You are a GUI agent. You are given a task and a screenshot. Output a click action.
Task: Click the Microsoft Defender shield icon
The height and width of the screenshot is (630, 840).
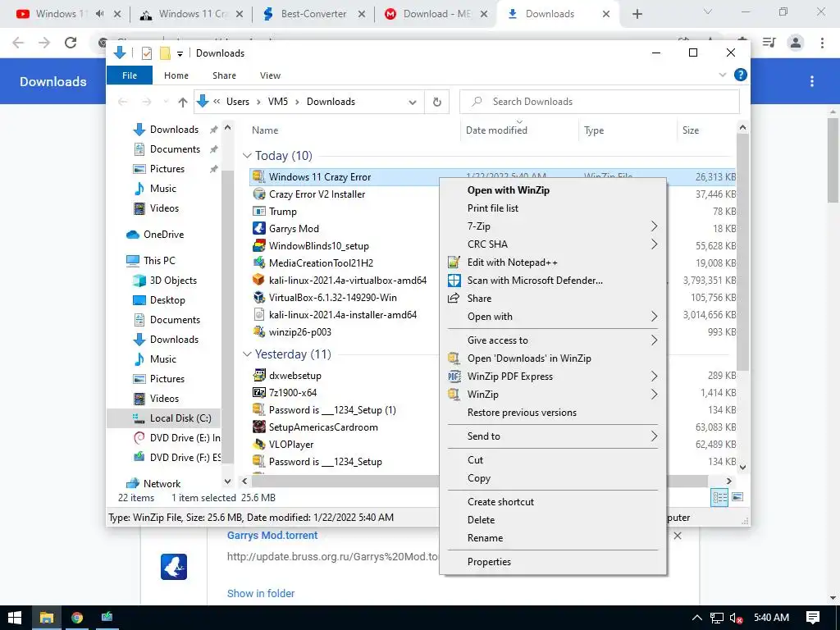454,281
